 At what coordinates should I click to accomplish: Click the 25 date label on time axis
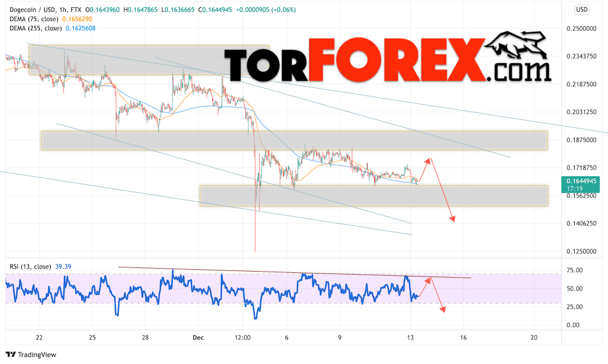(x=92, y=337)
